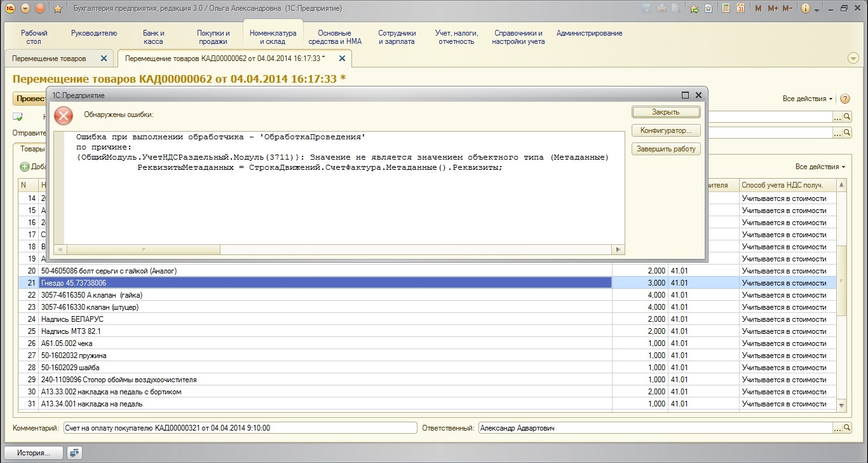868x463 pixels.
Task: Open the 1C main menu logo icon
Action: coord(10,9)
